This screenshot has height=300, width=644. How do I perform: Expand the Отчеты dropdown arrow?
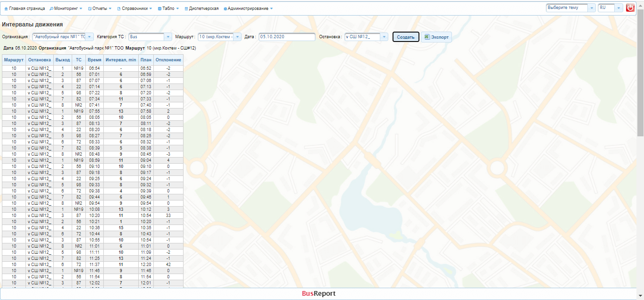click(x=110, y=8)
